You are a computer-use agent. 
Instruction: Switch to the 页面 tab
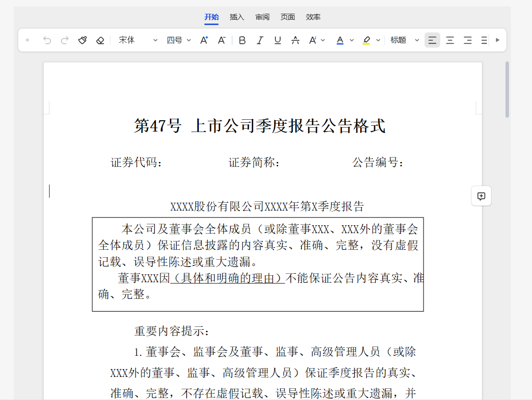[x=288, y=17]
